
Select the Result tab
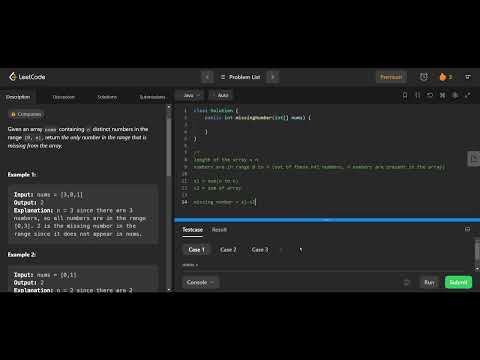[x=219, y=230]
